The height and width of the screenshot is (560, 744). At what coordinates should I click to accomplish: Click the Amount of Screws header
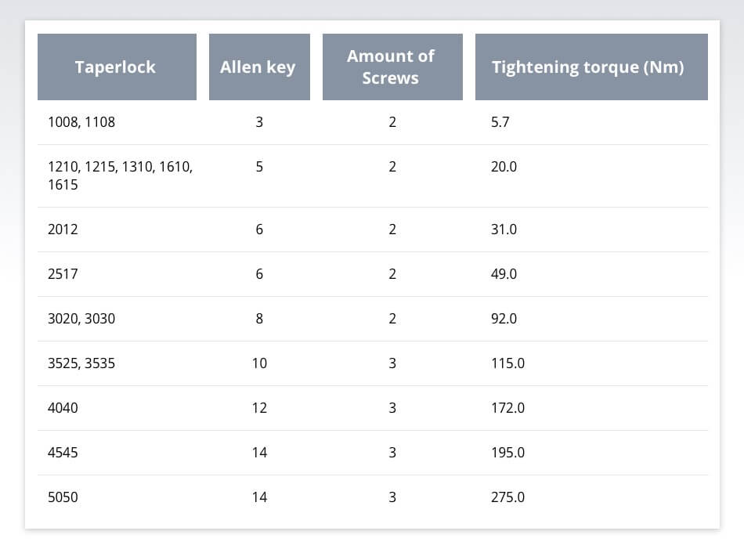point(392,67)
